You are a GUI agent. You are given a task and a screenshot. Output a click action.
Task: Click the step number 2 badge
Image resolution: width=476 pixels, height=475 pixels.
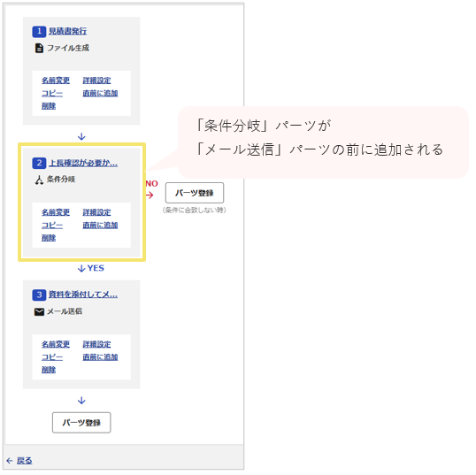(x=39, y=163)
